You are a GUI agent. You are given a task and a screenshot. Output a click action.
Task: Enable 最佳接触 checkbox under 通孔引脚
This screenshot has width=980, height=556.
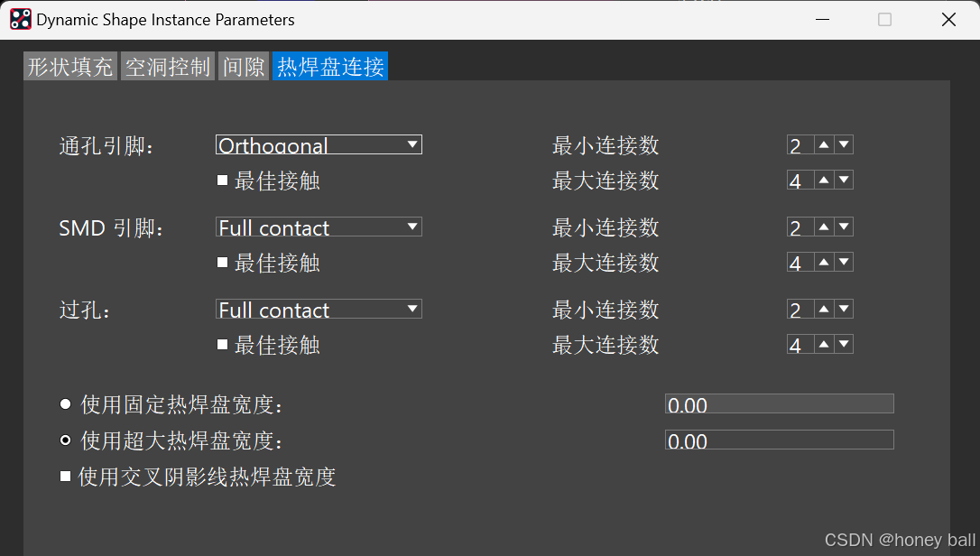[x=223, y=181]
